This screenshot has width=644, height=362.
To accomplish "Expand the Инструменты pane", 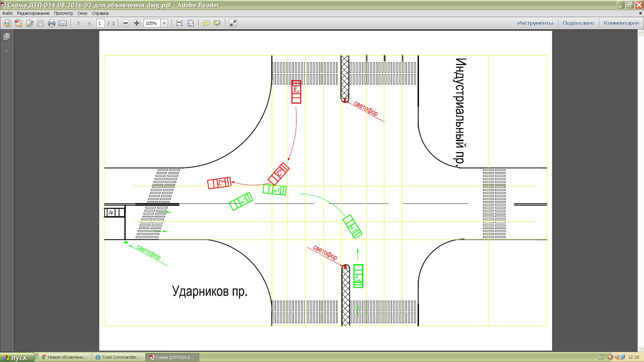I will [535, 23].
